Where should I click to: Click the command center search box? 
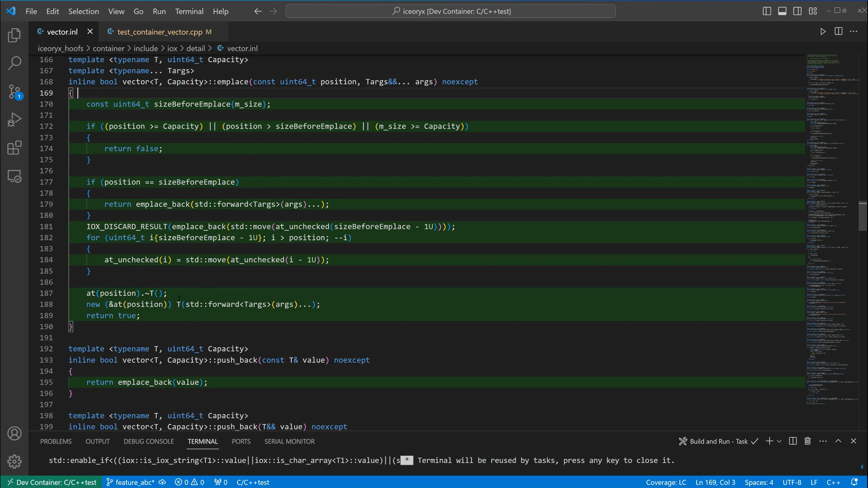coord(451,11)
